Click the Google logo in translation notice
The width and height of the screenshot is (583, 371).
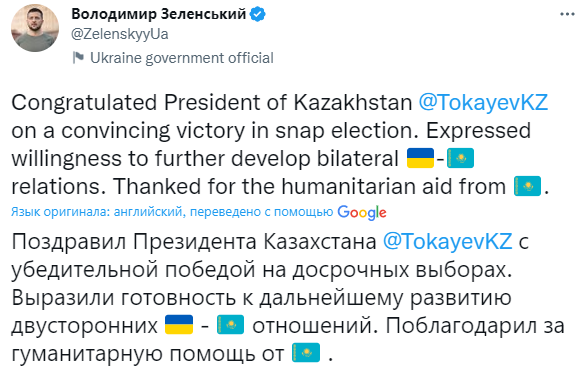point(362,213)
